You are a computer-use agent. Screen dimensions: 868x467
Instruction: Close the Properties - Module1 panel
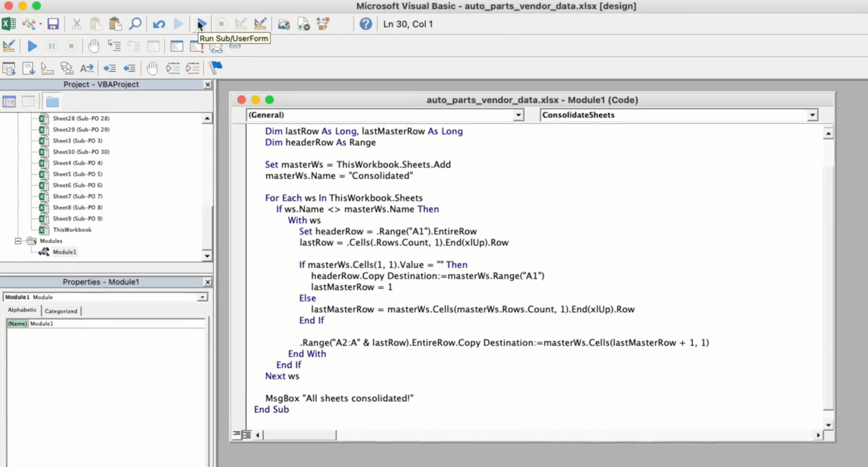207,282
